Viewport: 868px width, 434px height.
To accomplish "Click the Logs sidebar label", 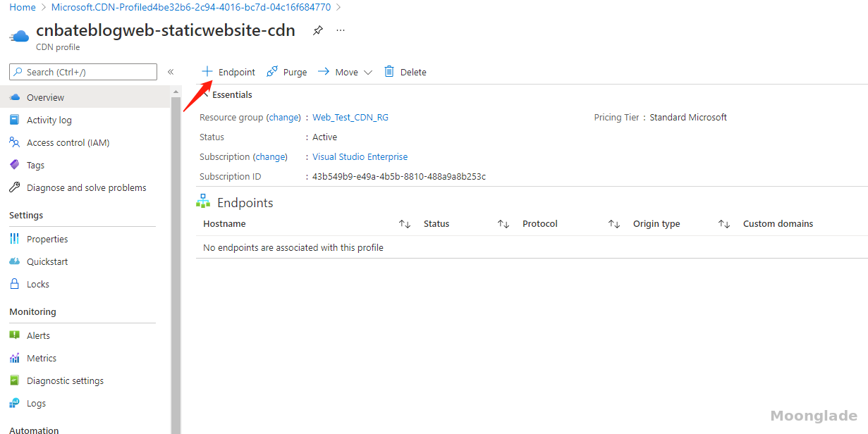I will pyautogui.click(x=36, y=404).
